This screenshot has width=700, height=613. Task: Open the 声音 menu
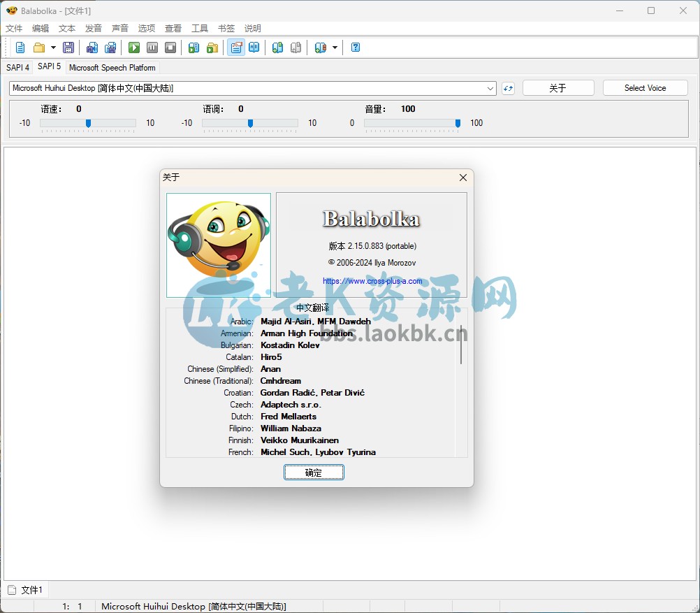click(120, 29)
